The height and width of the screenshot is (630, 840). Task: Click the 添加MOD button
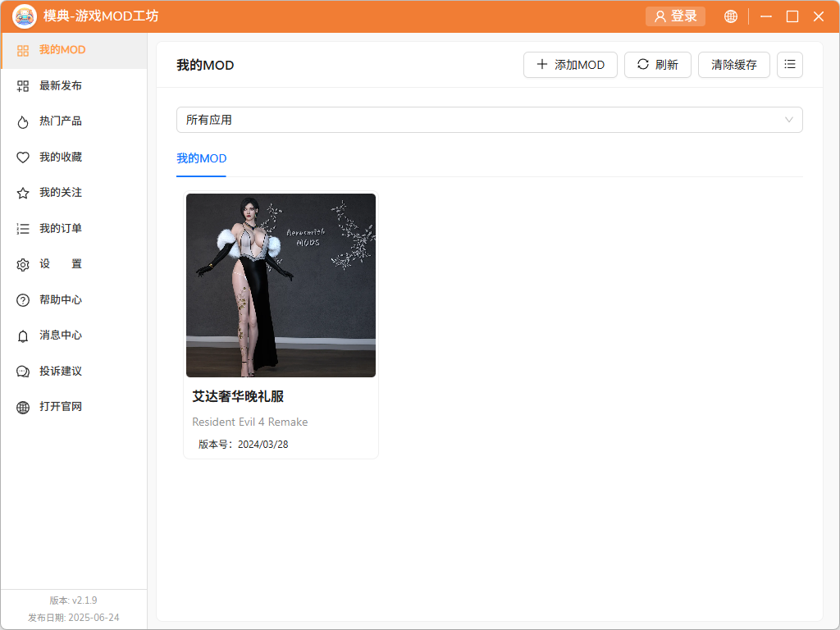point(570,65)
